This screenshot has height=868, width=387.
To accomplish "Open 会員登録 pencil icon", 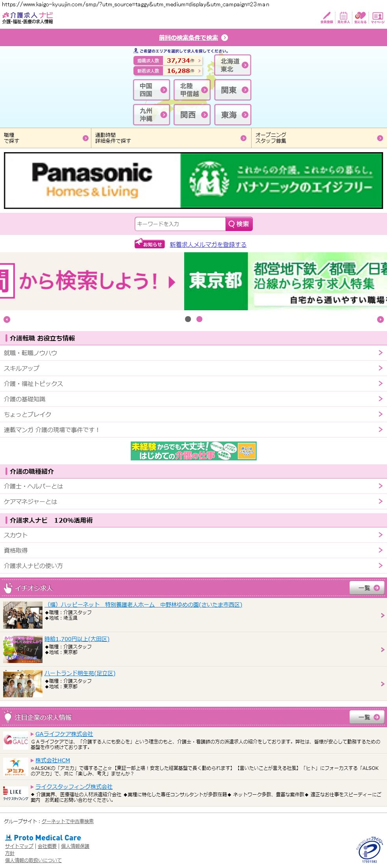I will click(326, 17).
